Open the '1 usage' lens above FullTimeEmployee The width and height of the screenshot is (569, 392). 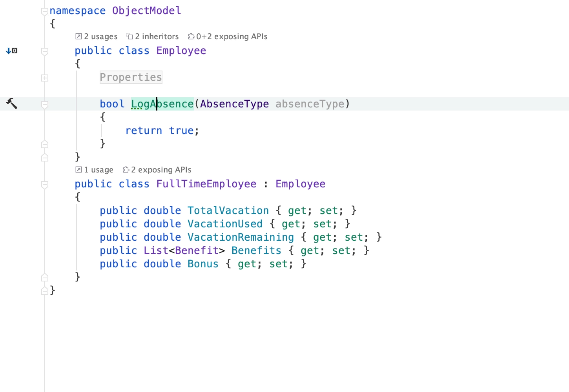(94, 170)
